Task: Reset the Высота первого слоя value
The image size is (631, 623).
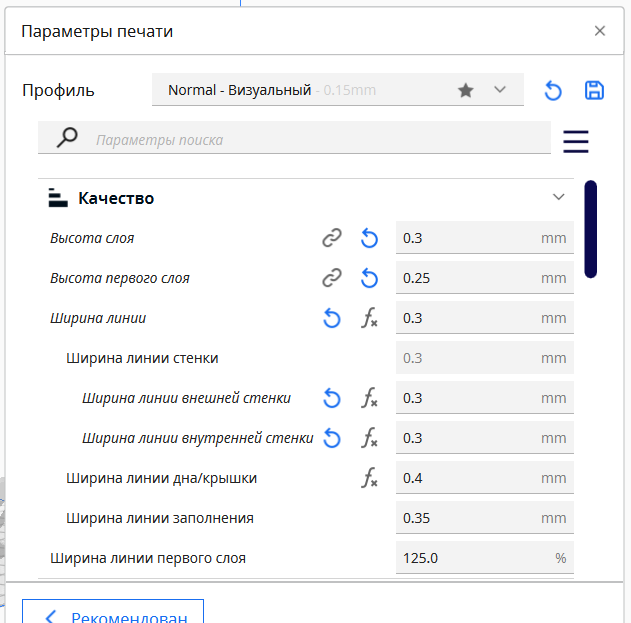Action: tap(369, 278)
